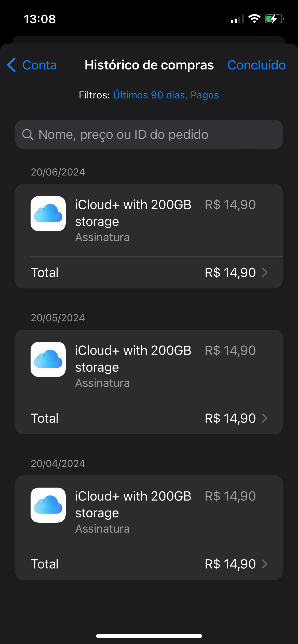Expand Total row chevron for 20/05/2024
Viewport: 298px width, 644px height.
(x=265, y=418)
